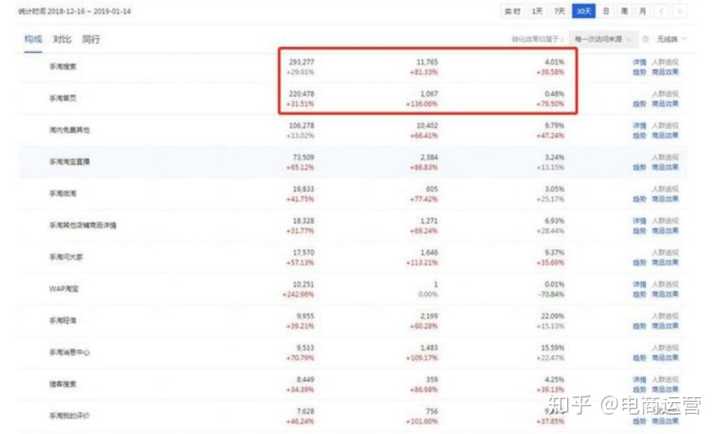Open 详情 for the 18,328 visitors row
Screen dimensions: 720x434
(x=640, y=220)
